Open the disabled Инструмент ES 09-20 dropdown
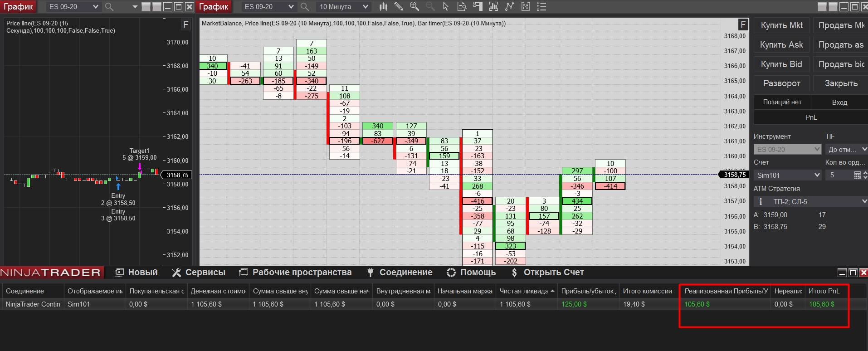Image resolution: width=868 pixels, height=351 pixels. [x=788, y=149]
